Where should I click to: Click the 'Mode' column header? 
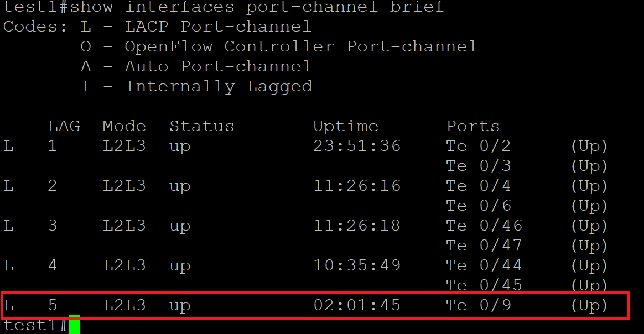(124, 126)
